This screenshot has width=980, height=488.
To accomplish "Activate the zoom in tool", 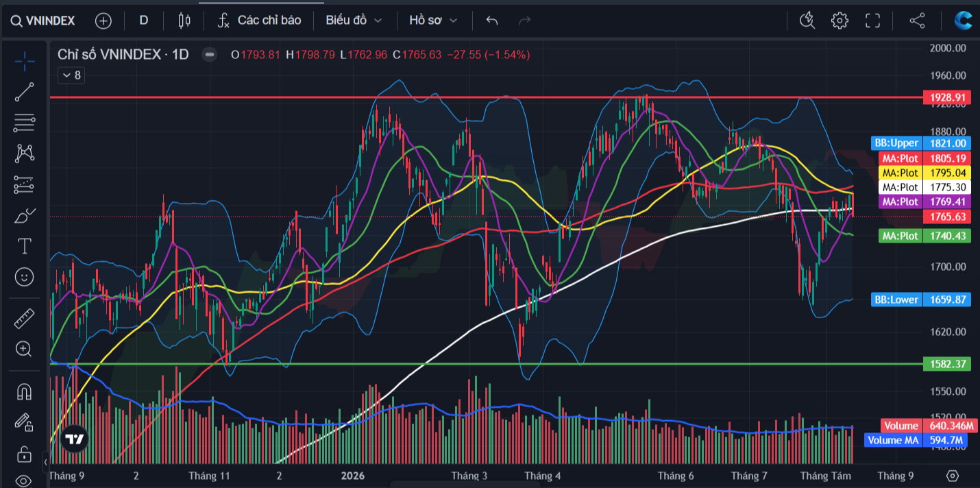I will (x=25, y=349).
